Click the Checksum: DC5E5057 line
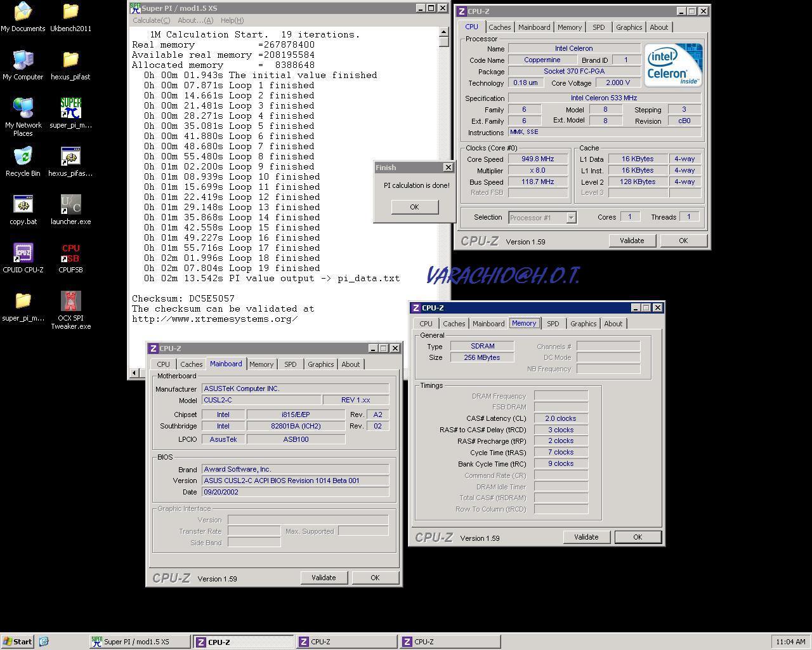This screenshot has height=650, width=812. pyautogui.click(x=183, y=298)
